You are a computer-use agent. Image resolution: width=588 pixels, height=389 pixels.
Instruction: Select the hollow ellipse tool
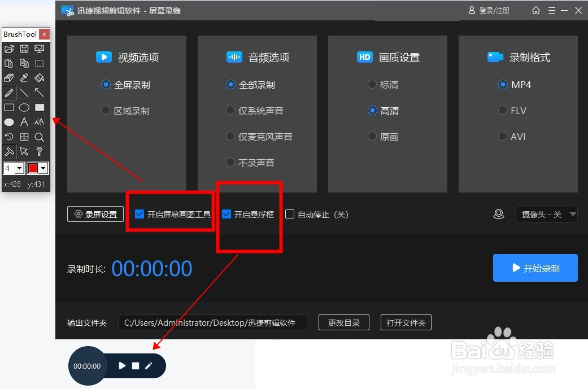tap(24, 108)
